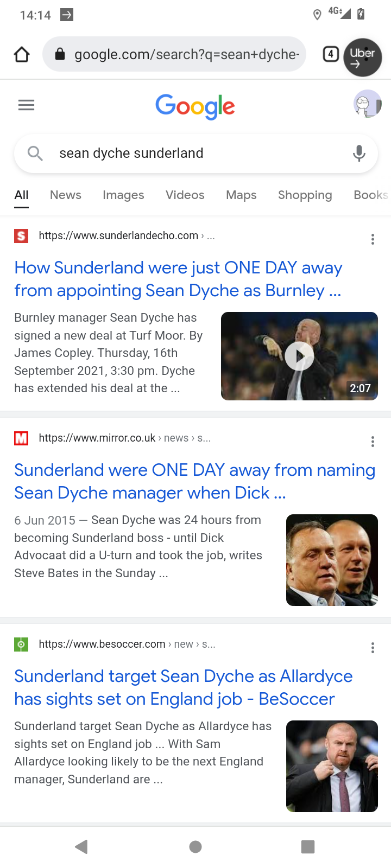
Task: Tap the Uber shortcut icon
Action: [362, 57]
